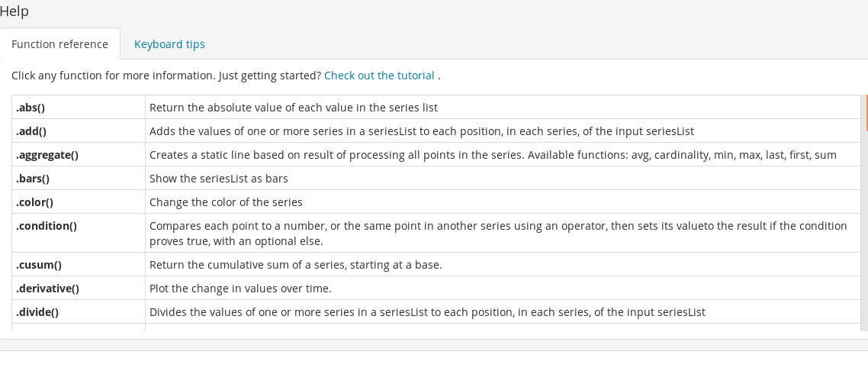Select the Function reference tab

pyautogui.click(x=59, y=44)
